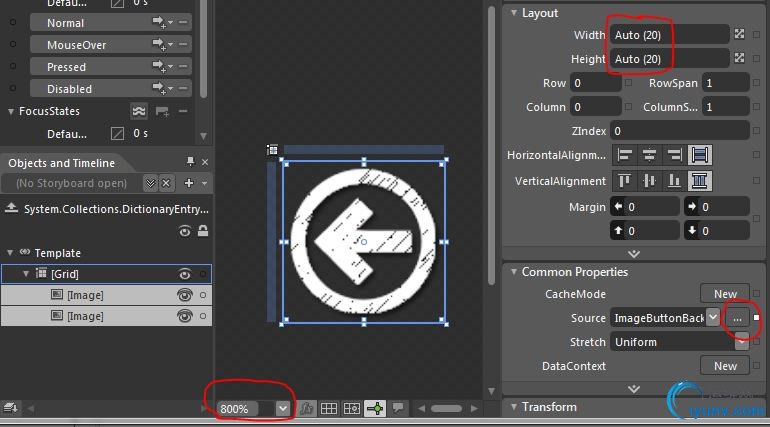Expand advanced Layout properties chevron
770x427 pixels.
(x=634, y=254)
